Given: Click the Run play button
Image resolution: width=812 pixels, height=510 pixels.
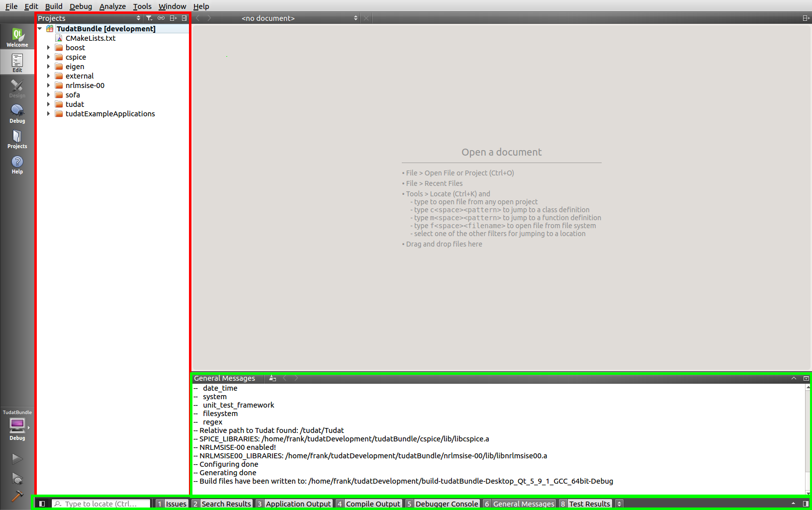Looking at the screenshot, I should click(x=17, y=458).
